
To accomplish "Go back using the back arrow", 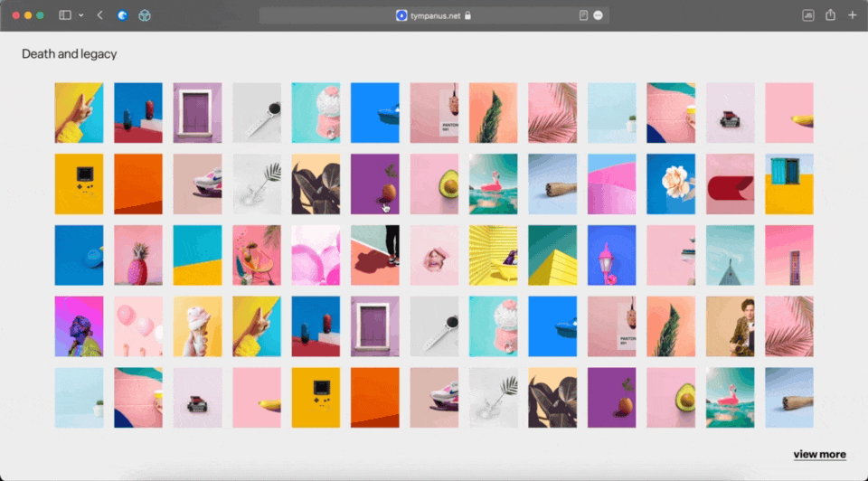I will tap(99, 15).
